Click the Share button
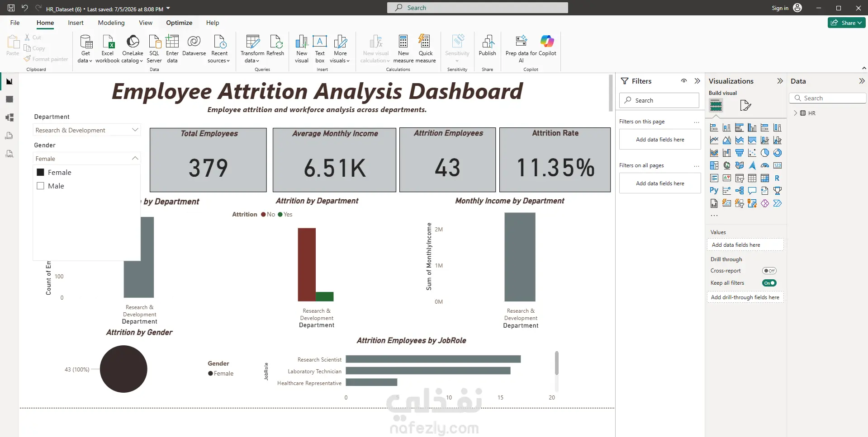The height and width of the screenshot is (437, 868). pos(846,23)
